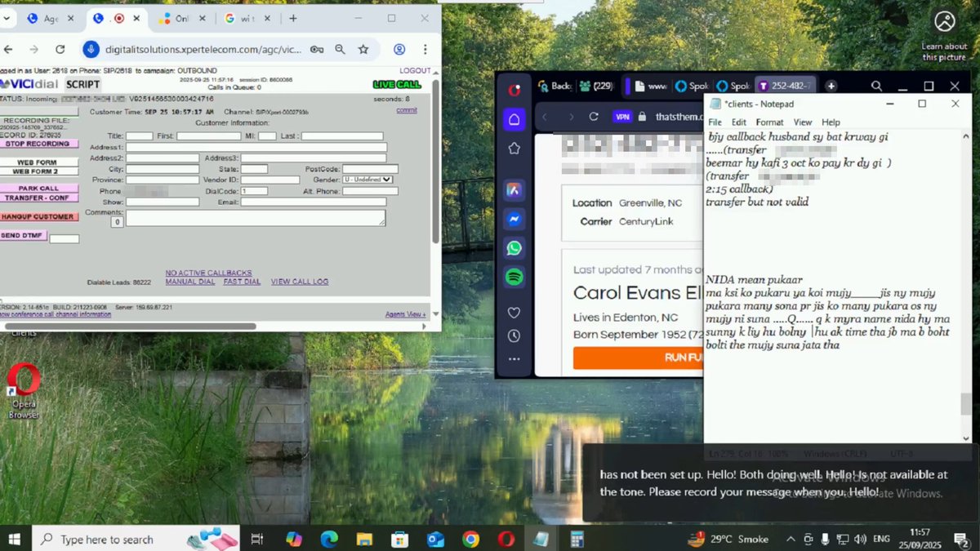Image resolution: width=980 pixels, height=551 pixels.
Task: Click PARK CALL button
Action: tap(38, 189)
